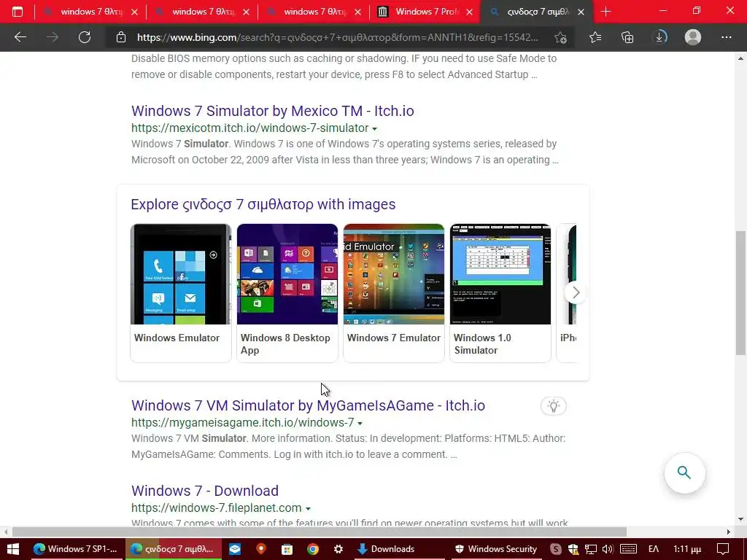This screenshot has height=560, width=747.
Task: Go back to previous page
Action: click(x=20, y=37)
